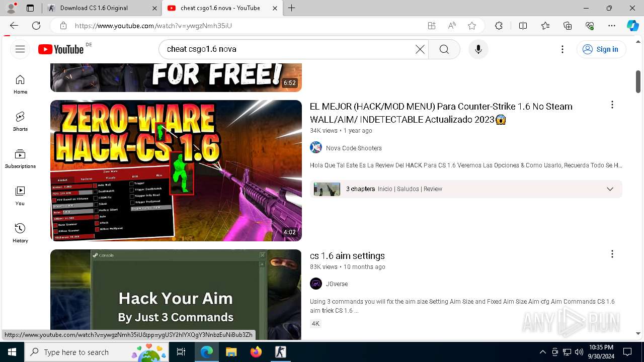Screen dimensions: 644x362
Task: Open Nova Code Shooters channel avatar
Action: tap(316, 147)
